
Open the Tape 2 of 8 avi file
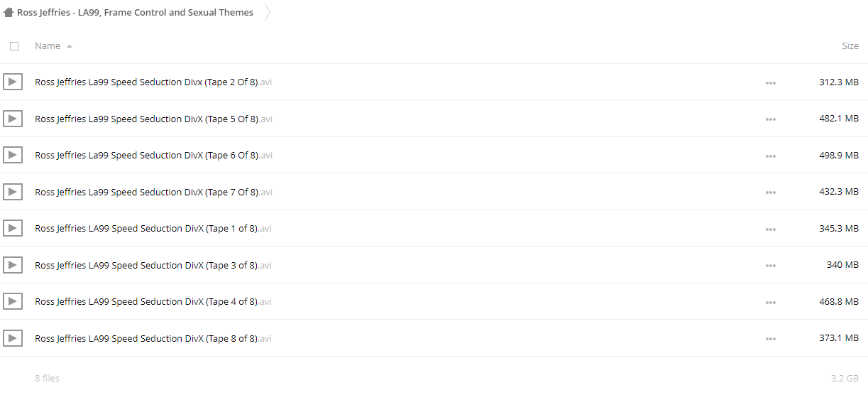(x=153, y=82)
